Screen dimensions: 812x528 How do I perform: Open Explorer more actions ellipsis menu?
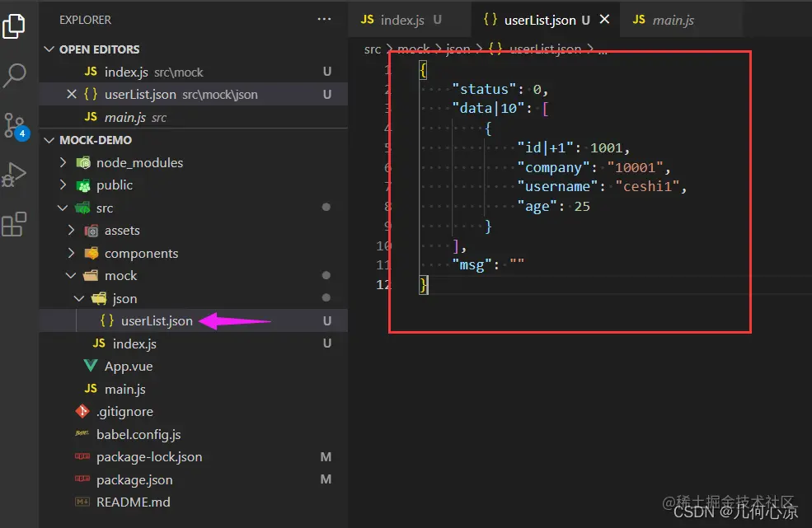click(324, 19)
